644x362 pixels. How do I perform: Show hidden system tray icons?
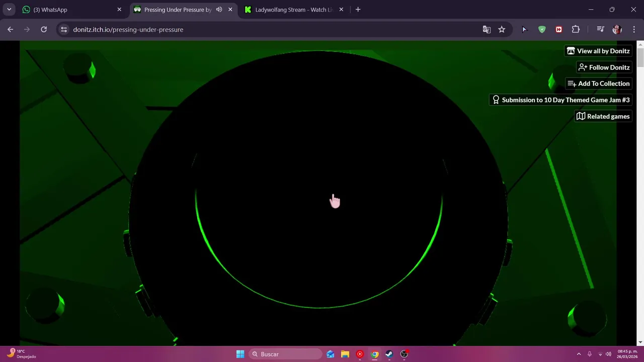pyautogui.click(x=579, y=354)
